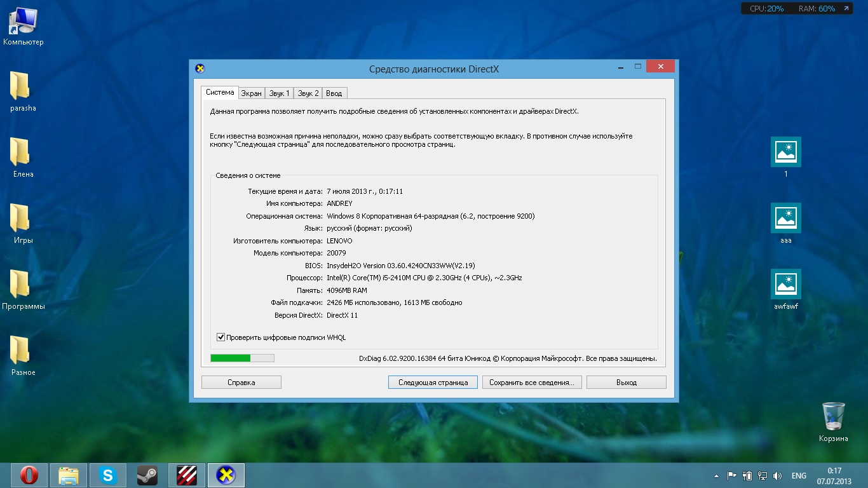This screenshot has height=488, width=868.
Task: Open the Ввод tab
Action: coord(334,93)
